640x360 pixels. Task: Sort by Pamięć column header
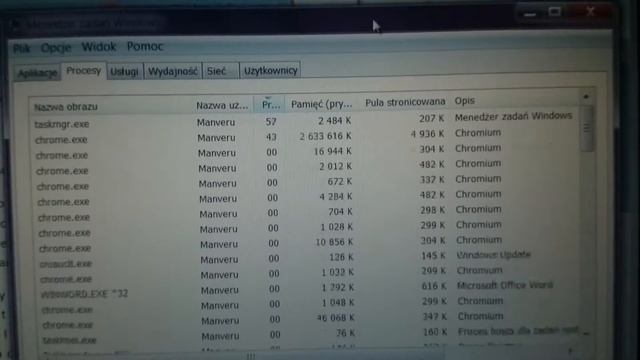coord(322,104)
